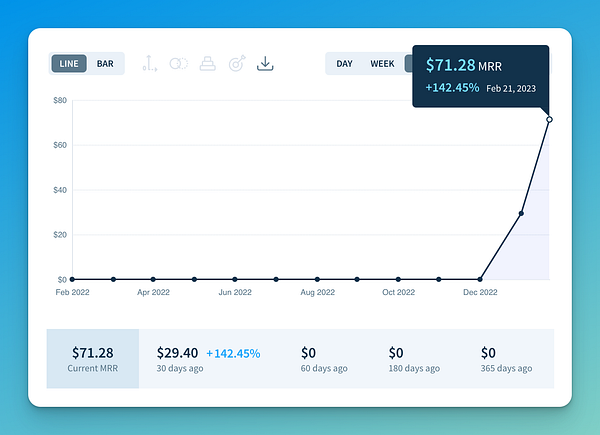Click the Oct 2022 data point
Image resolution: width=600 pixels, height=435 pixels.
398,279
